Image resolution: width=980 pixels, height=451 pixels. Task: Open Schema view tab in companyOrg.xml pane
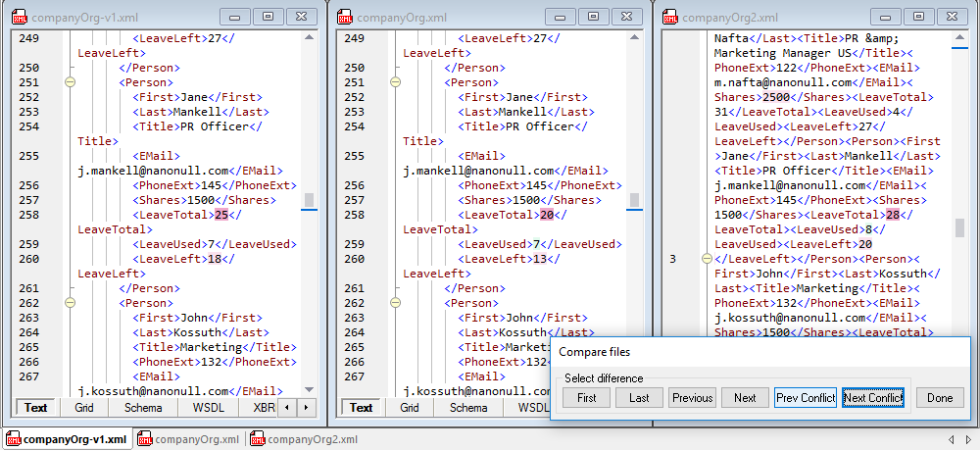click(x=468, y=407)
